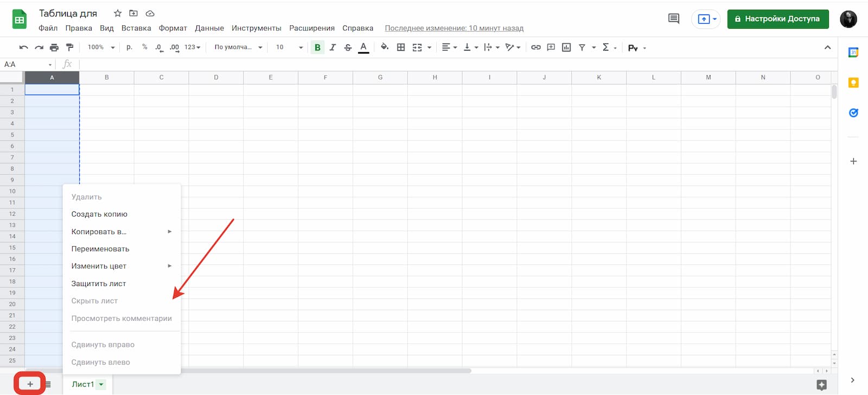Screen dimensions: 868x395
Task: Click the insert link icon
Action: coord(535,48)
